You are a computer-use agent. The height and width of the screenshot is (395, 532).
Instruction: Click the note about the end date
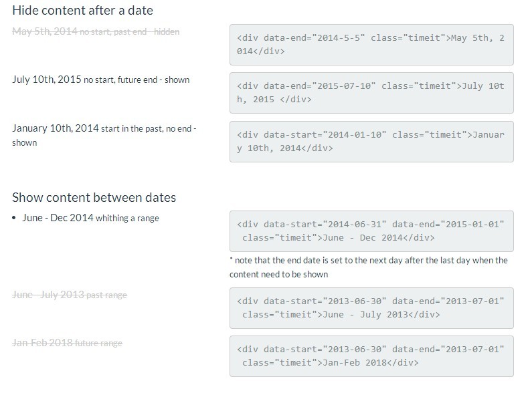point(368,267)
